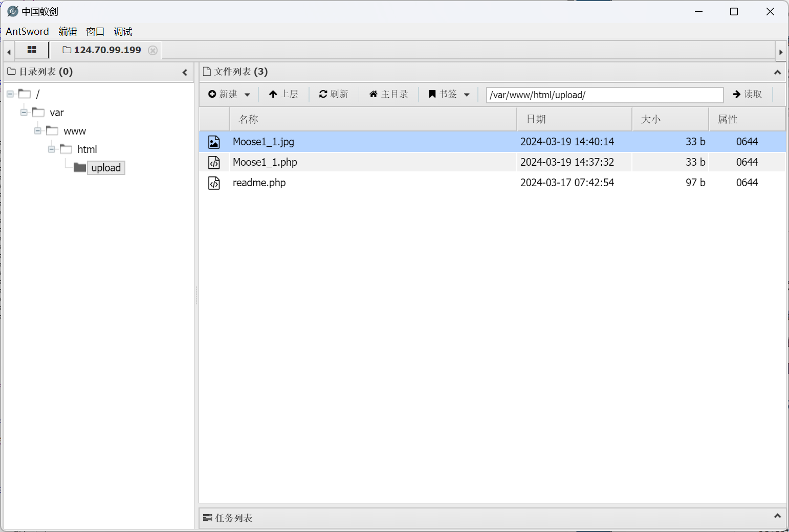Click the Moose1_1.jpg image file icon

[214, 142]
